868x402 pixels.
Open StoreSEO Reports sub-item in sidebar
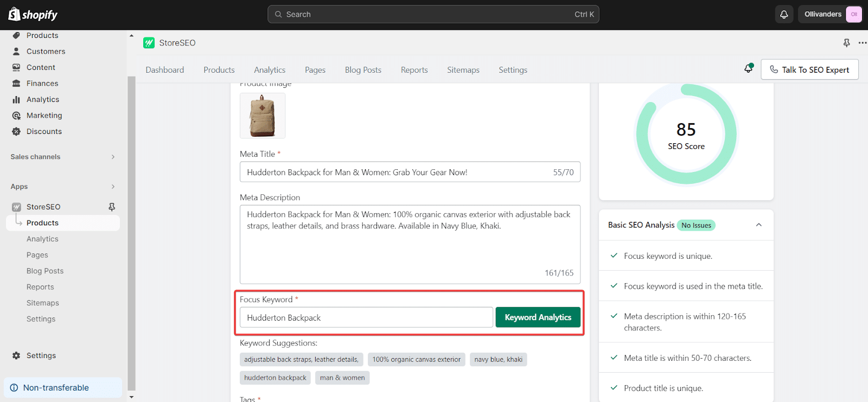(x=40, y=287)
